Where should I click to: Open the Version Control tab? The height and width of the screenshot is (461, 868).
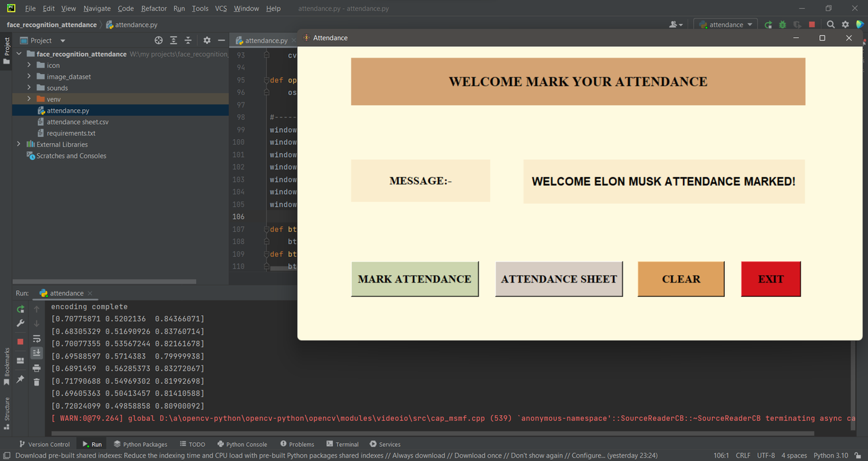tap(44, 444)
